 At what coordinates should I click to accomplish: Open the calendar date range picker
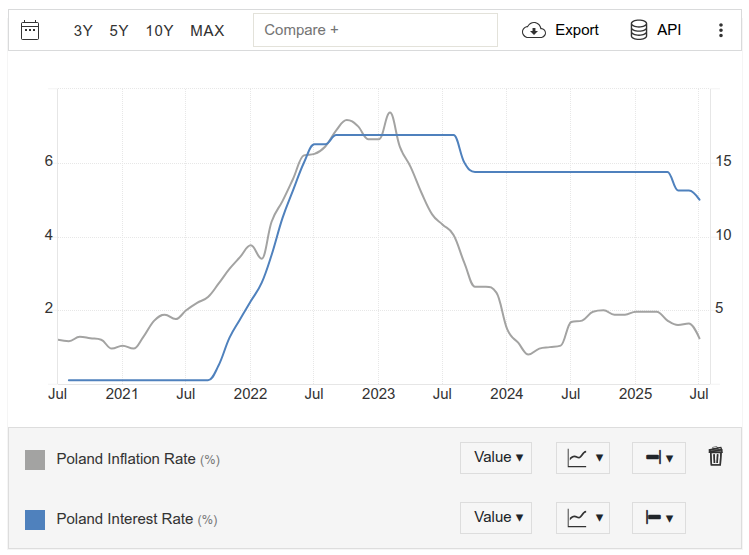[30, 30]
